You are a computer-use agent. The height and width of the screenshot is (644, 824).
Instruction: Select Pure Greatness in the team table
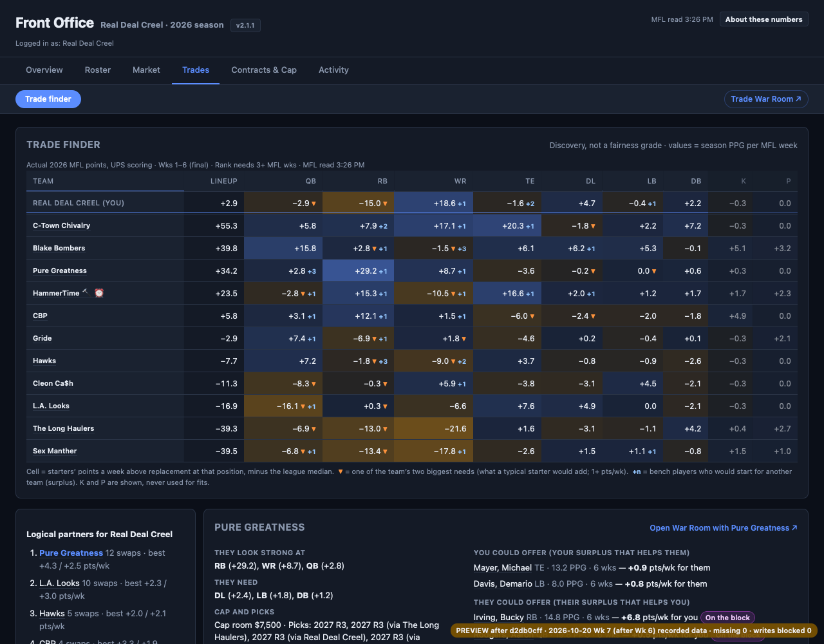(x=60, y=270)
